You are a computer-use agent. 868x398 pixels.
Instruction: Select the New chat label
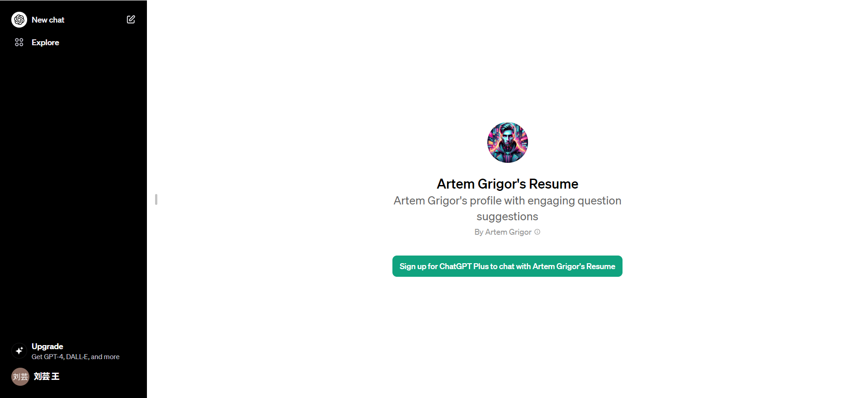click(x=48, y=20)
